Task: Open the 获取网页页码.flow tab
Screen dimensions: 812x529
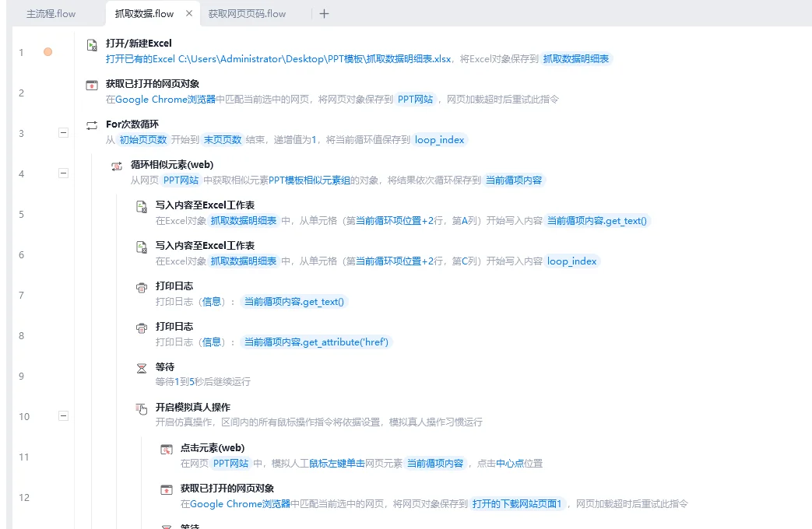Action: (245, 13)
